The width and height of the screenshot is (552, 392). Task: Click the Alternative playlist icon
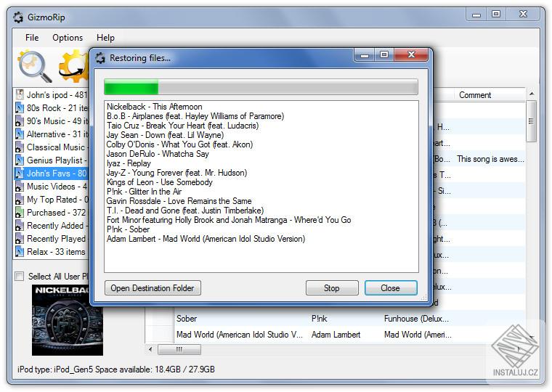tap(20, 134)
